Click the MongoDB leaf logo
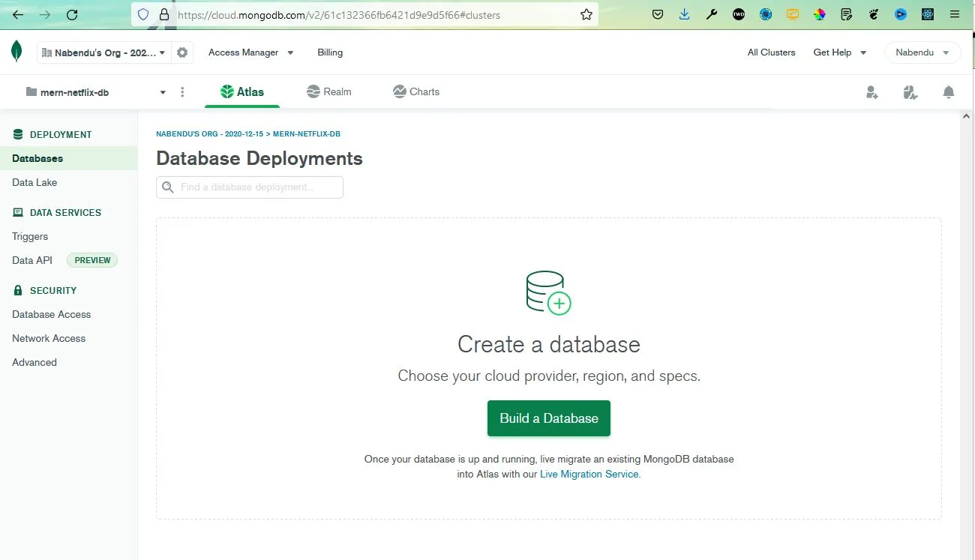 tap(16, 52)
